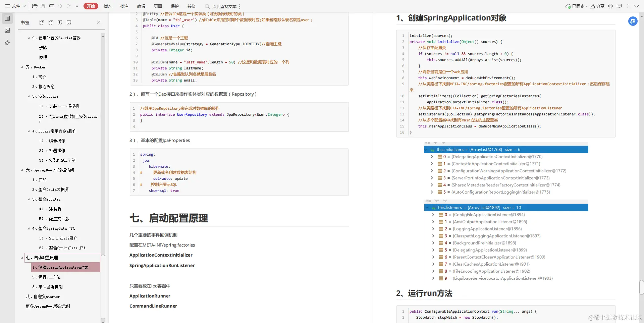Click the search options dots next to the find box
Viewport: 644px width, 323px height.
pyautogui.click(x=240, y=6)
